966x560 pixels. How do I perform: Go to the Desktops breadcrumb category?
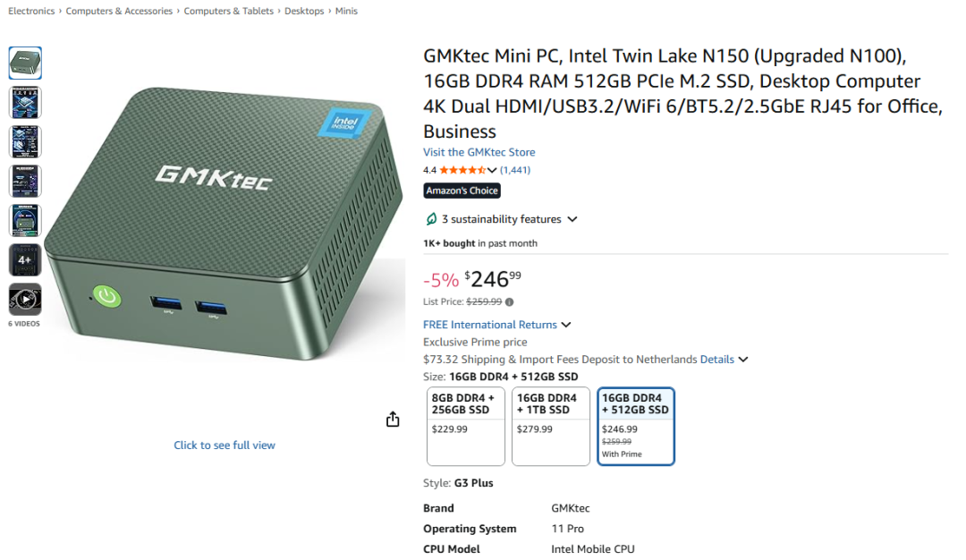tap(303, 11)
